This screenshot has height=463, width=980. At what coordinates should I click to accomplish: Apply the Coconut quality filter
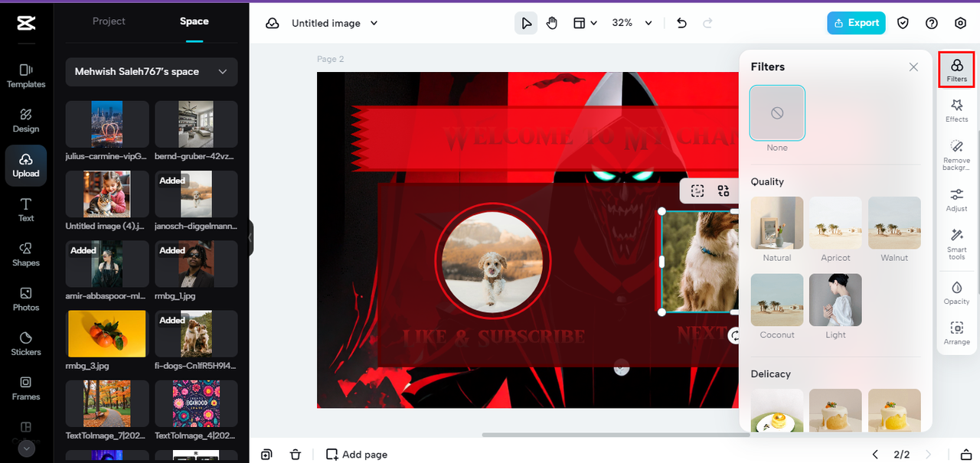click(777, 300)
